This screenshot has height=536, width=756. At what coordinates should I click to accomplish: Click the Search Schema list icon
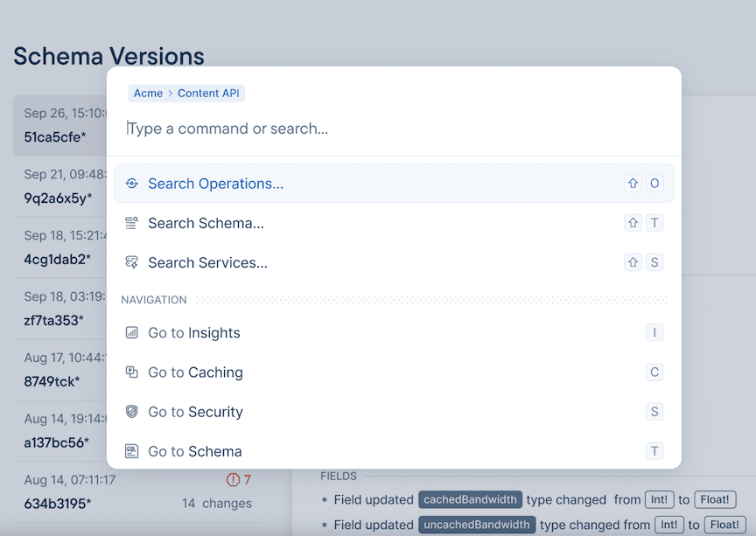[x=131, y=223]
